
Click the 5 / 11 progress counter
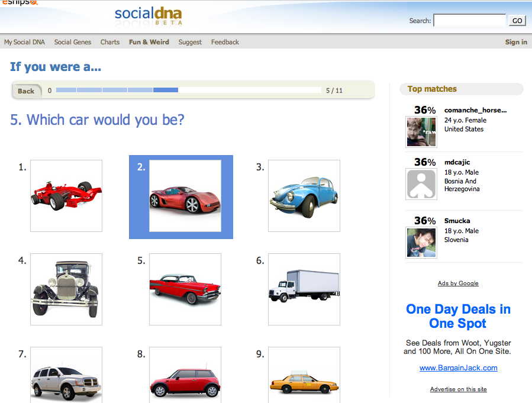334,91
